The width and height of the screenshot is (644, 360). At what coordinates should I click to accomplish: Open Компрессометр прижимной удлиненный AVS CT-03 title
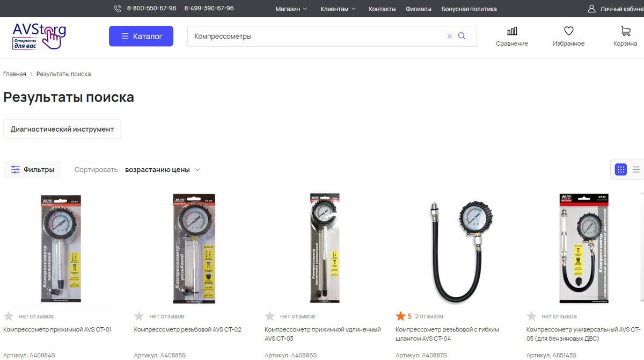pyautogui.click(x=323, y=334)
